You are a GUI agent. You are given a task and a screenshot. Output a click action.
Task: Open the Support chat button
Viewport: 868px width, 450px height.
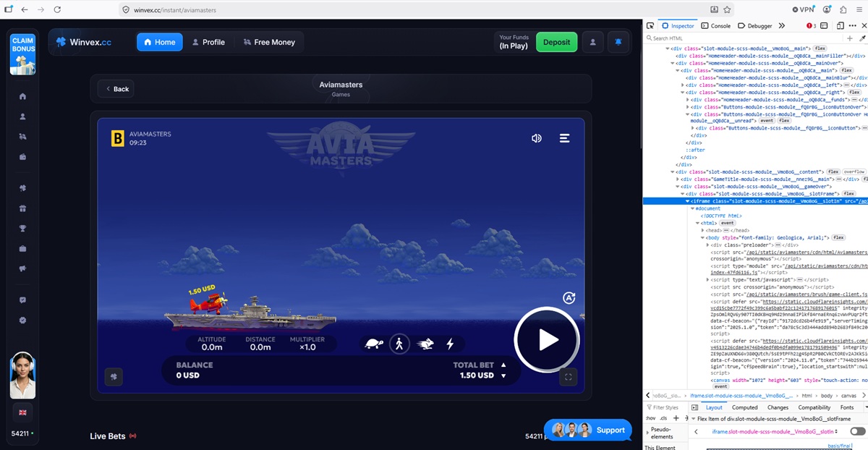pyautogui.click(x=587, y=430)
